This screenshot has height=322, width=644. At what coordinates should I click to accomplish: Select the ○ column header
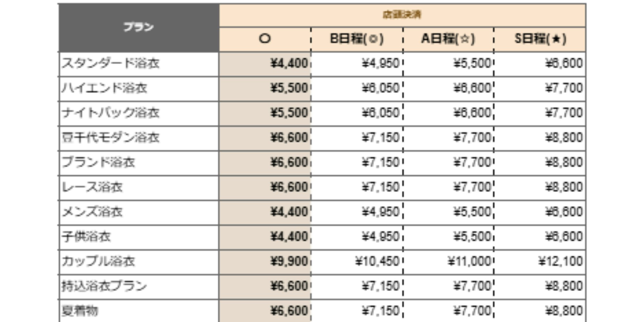pos(265,39)
